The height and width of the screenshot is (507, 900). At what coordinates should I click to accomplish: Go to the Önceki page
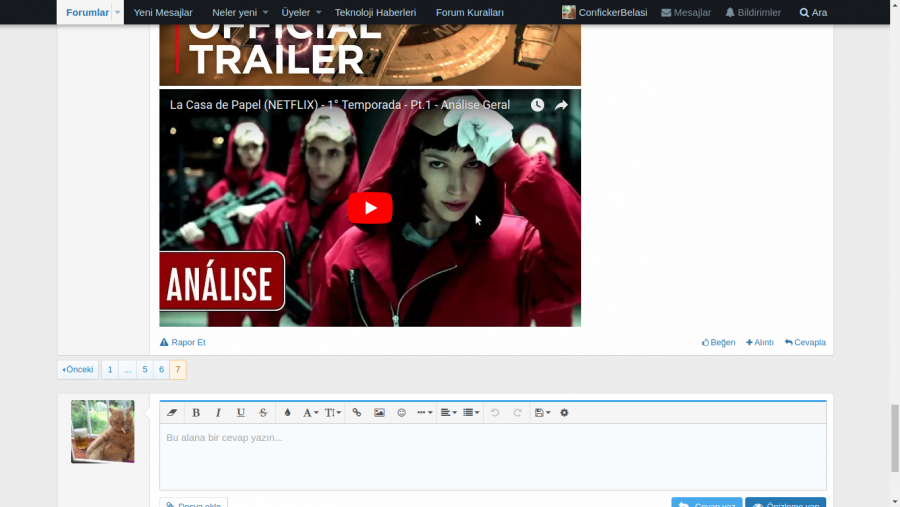point(78,369)
